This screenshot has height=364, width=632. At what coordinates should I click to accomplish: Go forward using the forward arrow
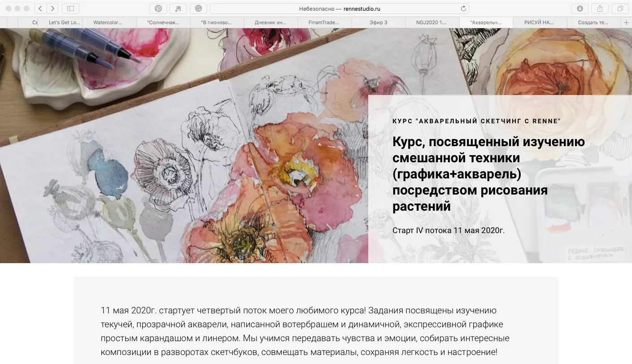click(x=52, y=8)
